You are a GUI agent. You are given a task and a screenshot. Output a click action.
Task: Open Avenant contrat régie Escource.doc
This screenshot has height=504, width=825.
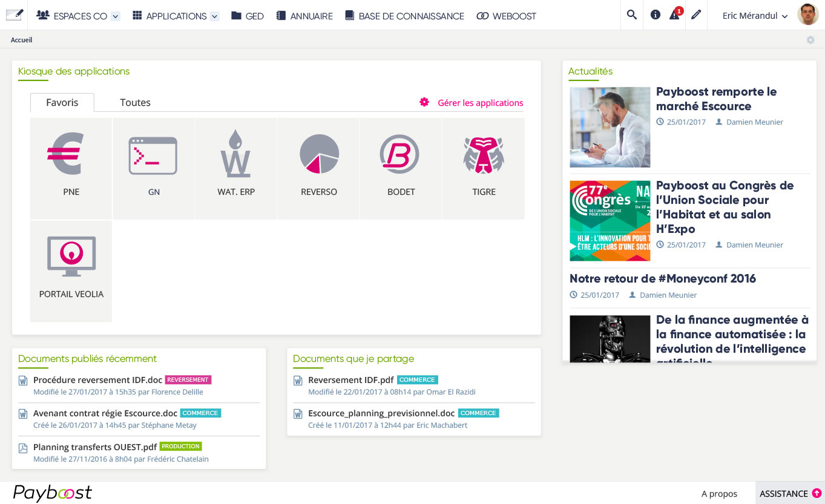pyautogui.click(x=105, y=413)
